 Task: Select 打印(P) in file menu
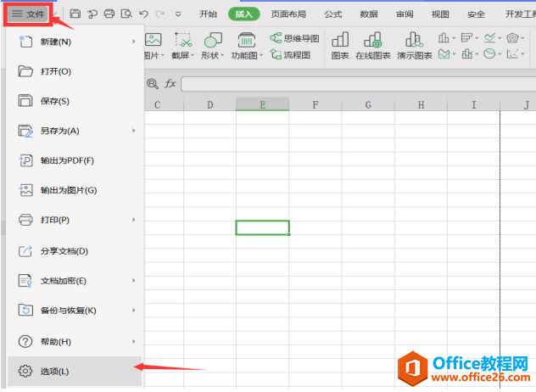(x=75, y=220)
